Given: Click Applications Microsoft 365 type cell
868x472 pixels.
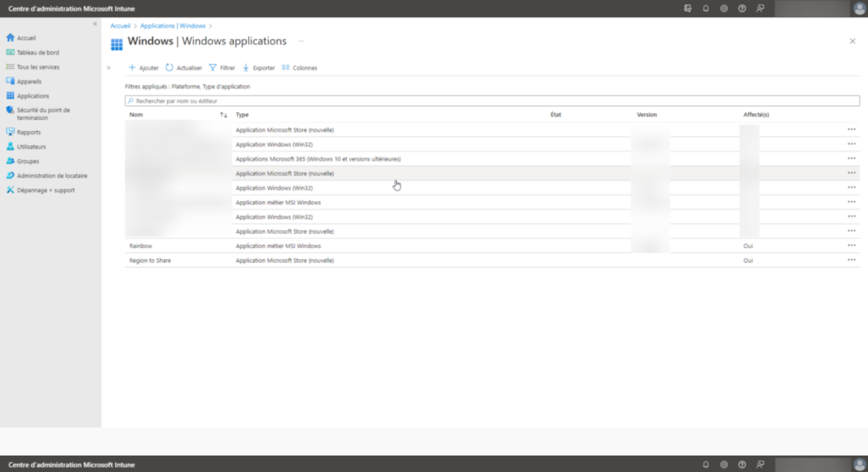Looking at the screenshot, I should click(318, 159).
